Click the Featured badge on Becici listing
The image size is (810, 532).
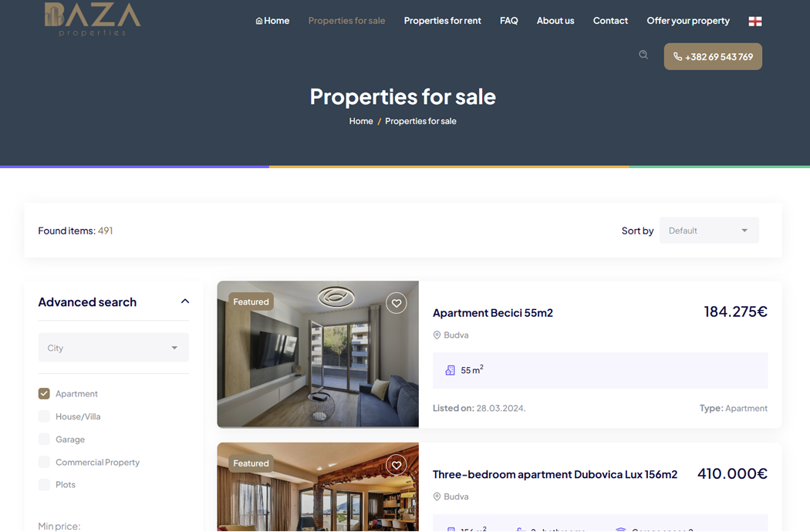(251, 301)
